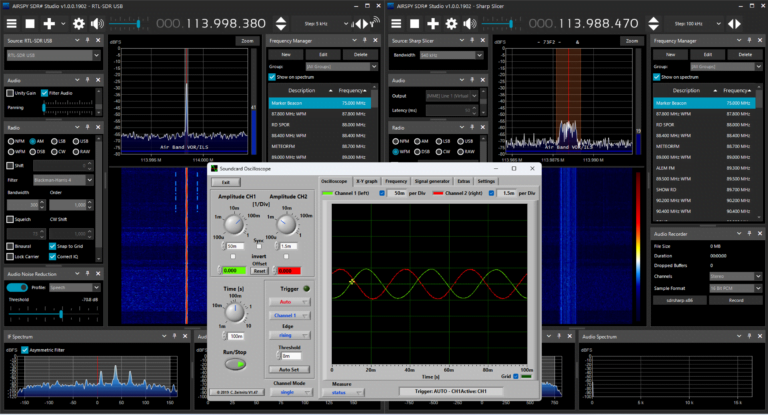768x415 pixels.
Task: Click New in RTL-SDR Frequency Manager
Action: pyautogui.click(x=286, y=54)
